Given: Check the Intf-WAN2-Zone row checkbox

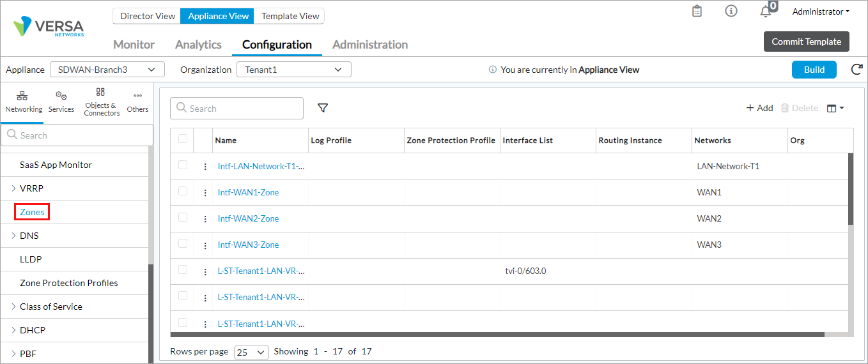Looking at the screenshot, I should pyautogui.click(x=183, y=218).
